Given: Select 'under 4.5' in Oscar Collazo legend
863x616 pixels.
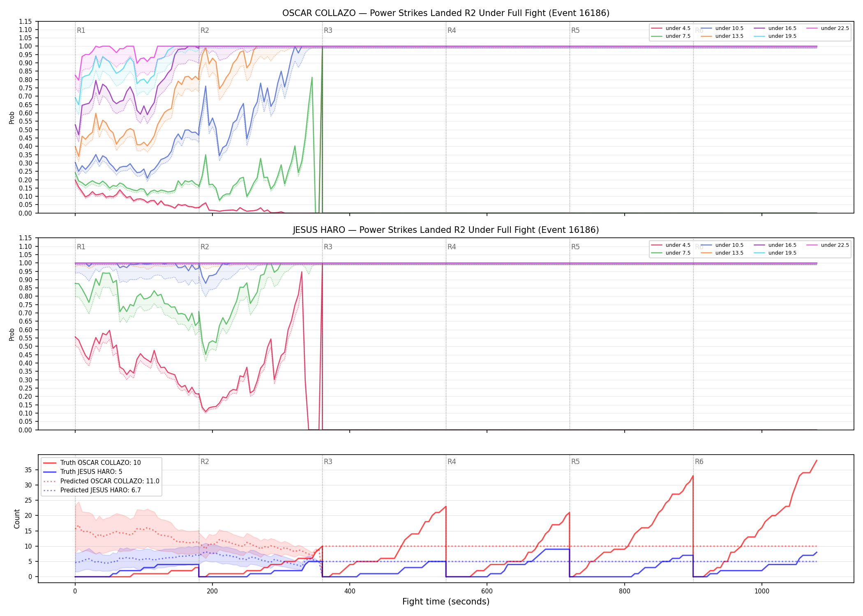Looking at the screenshot, I should [671, 28].
